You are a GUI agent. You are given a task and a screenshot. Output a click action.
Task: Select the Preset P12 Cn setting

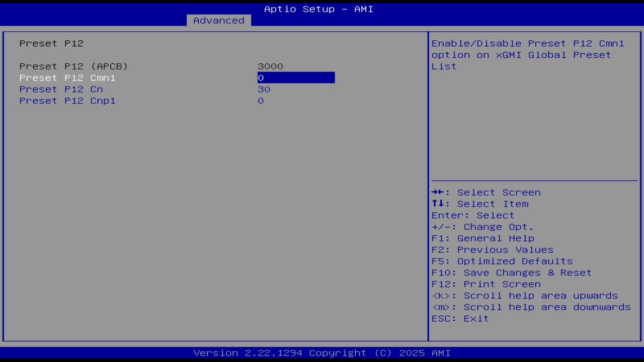coord(61,89)
